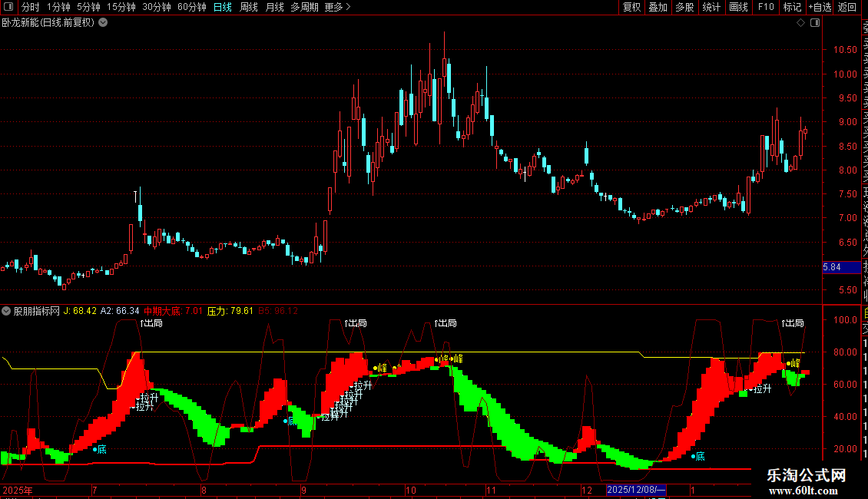
Task: Switch to the 分时 view
Action: [x=30, y=7]
